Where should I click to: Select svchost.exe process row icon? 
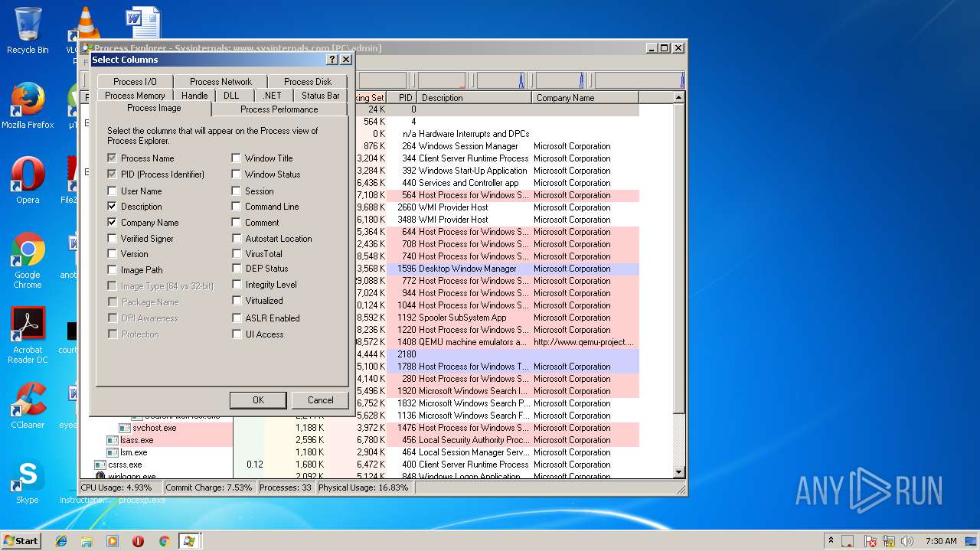point(126,428)
